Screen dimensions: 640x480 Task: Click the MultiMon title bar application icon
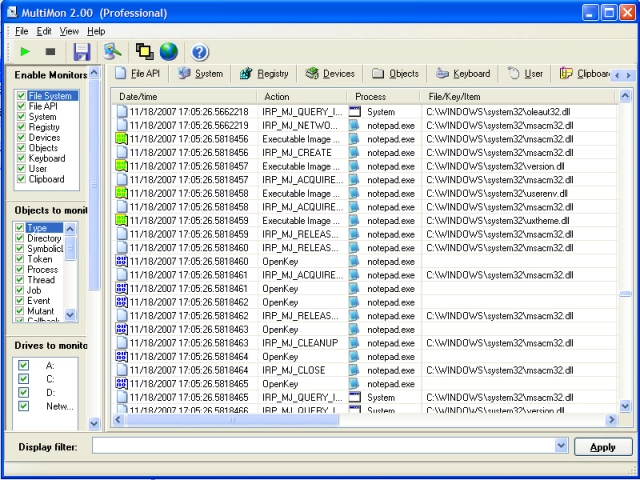[12, 13]
